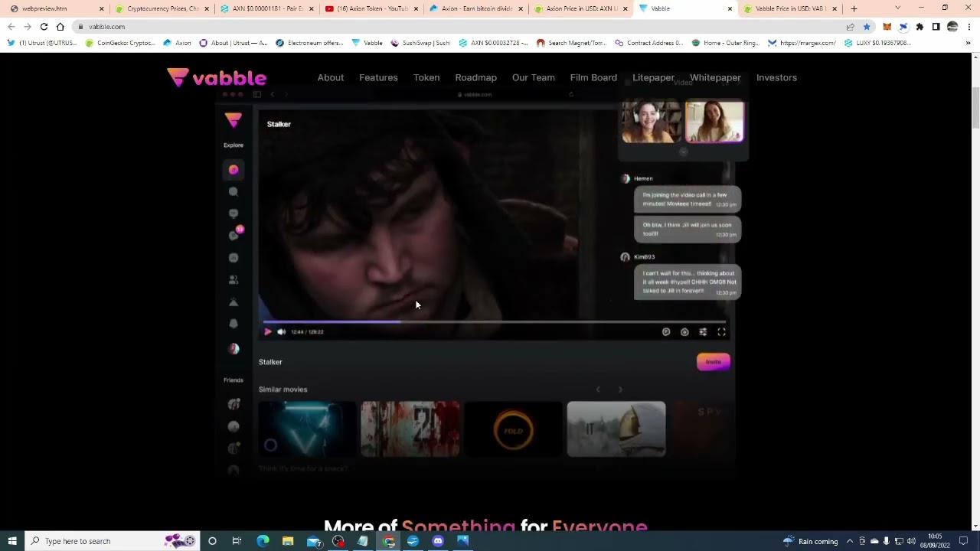The width and height of the screenshot is (980, 551).
Task: Open the margex.com bookmark
Action: (x=802, y=43)
